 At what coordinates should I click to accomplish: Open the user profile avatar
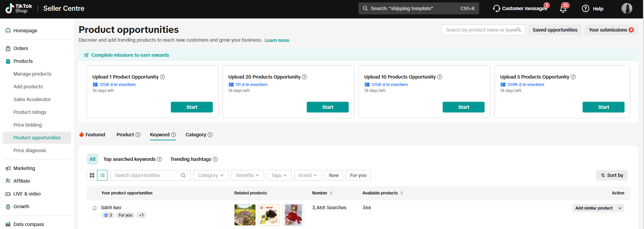pos(627,8)
